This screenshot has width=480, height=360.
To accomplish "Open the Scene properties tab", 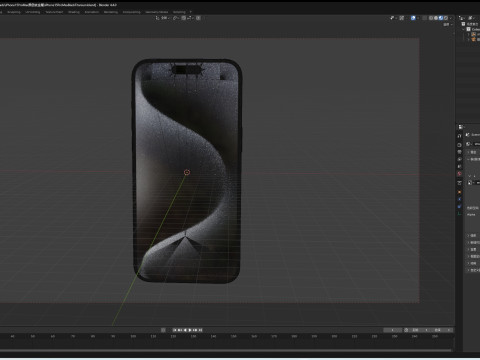I will 459,166.
